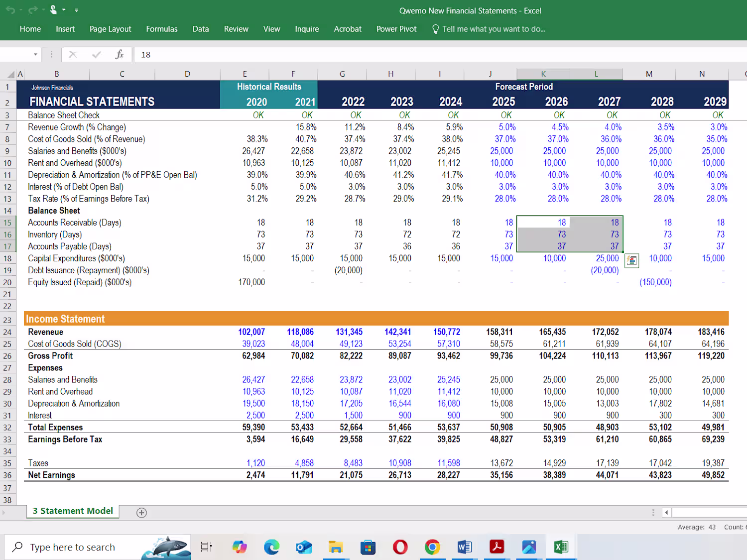Add a new sheet with plus icon
747x560 pixels.
[141, 513]
